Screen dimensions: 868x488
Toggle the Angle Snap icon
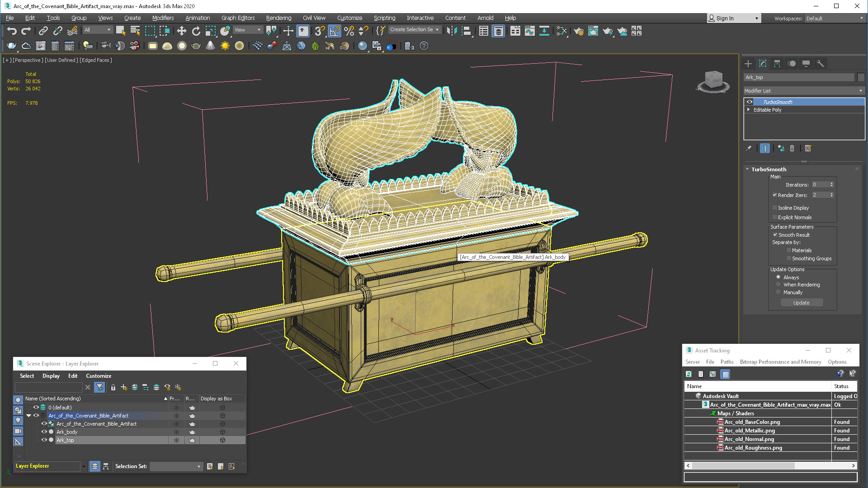[x=335, y=31]
